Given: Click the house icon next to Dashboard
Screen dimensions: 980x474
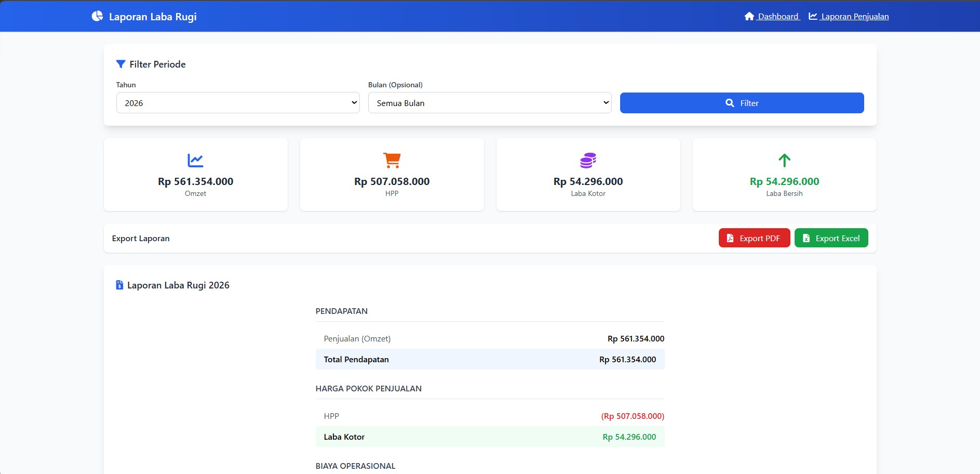Looking at the screenshot, I should pos(749,16).
